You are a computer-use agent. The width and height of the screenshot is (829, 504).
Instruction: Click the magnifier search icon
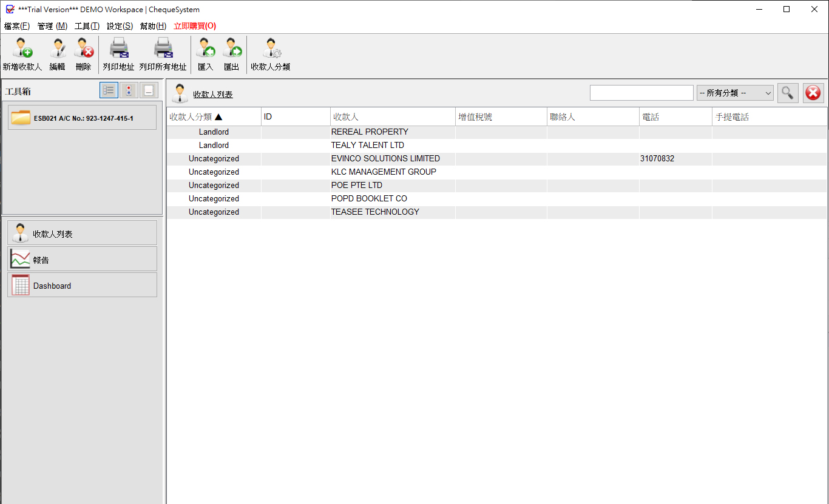[788, 93]
